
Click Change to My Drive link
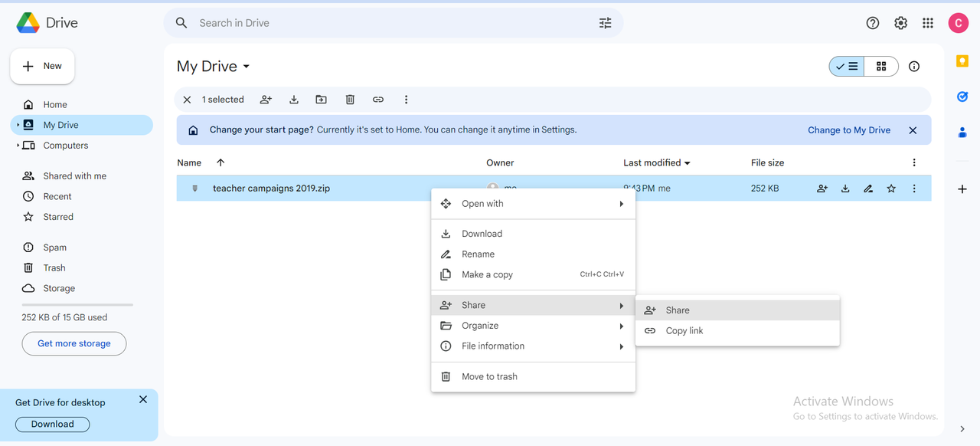coord(849,130)
